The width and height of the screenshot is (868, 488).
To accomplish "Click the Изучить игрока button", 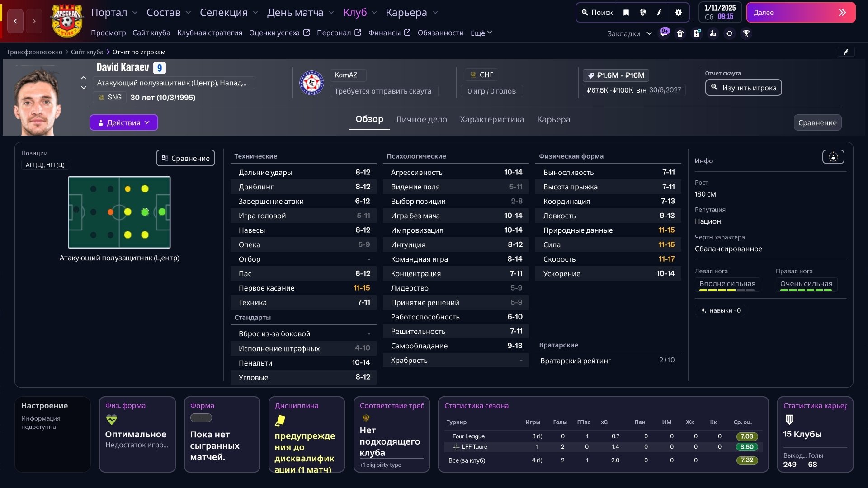I will coord(743,88).
